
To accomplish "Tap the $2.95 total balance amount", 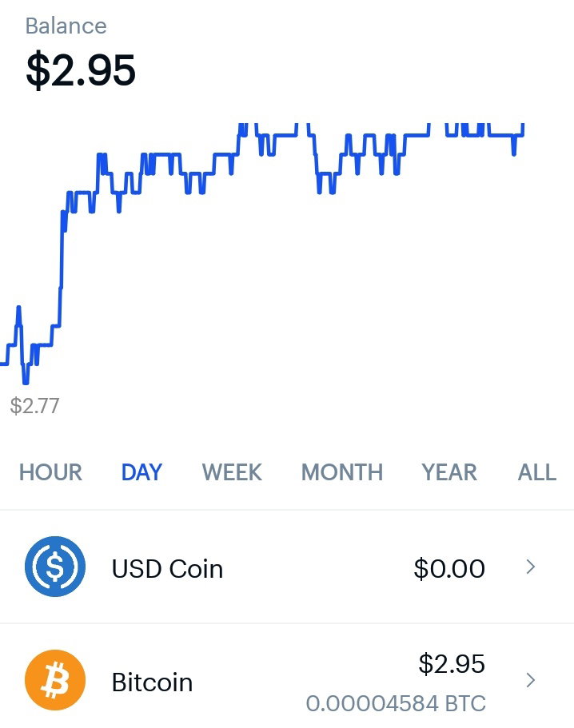I will pos(81,70).
